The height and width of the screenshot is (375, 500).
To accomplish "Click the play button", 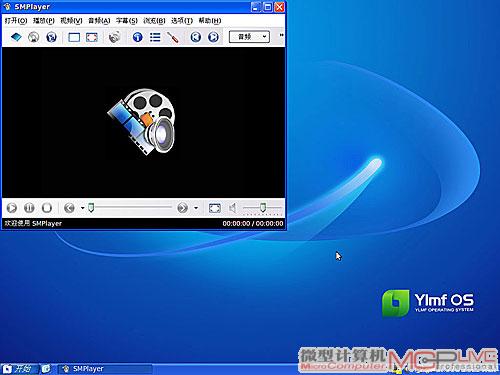I will pos(12,208).
